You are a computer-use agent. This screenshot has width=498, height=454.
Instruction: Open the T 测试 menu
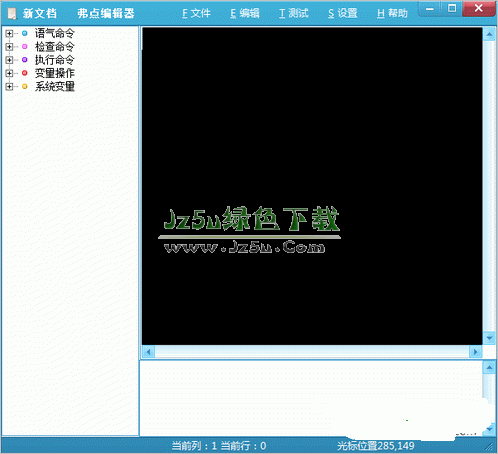[294, 13]
